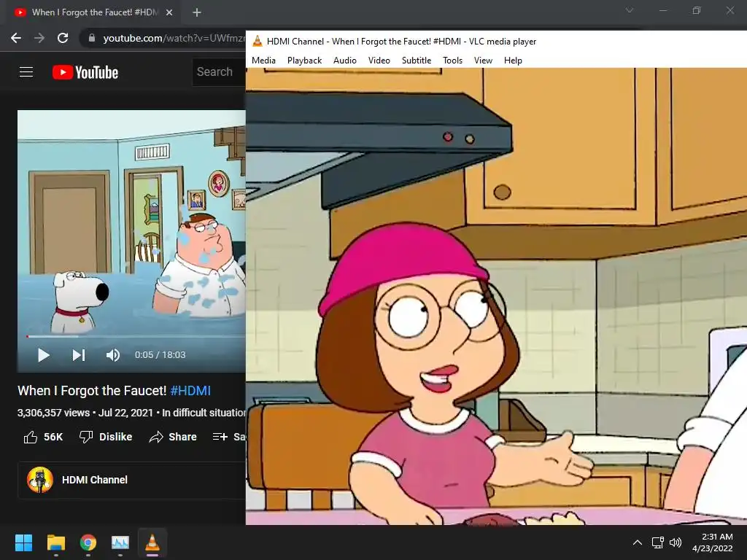747x560 pixels.
Task: Click the video title 'When I Forgot the Faucet!'
Action: point(92,391)
